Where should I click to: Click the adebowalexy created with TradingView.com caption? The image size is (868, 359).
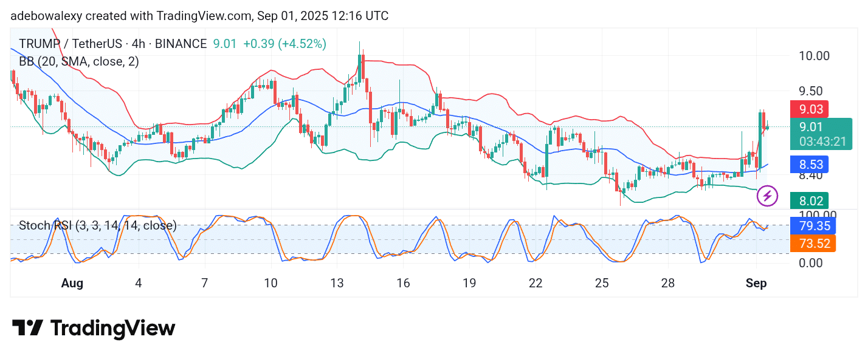click(x=199, y=16)
